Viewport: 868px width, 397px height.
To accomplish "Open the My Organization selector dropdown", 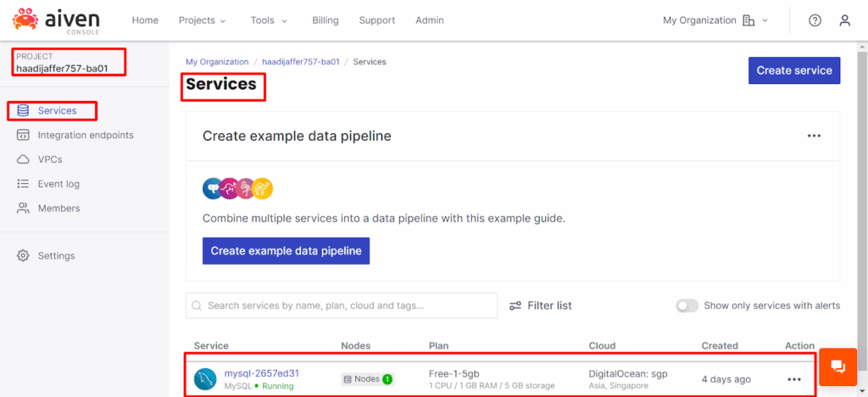I will pos(715,20).
